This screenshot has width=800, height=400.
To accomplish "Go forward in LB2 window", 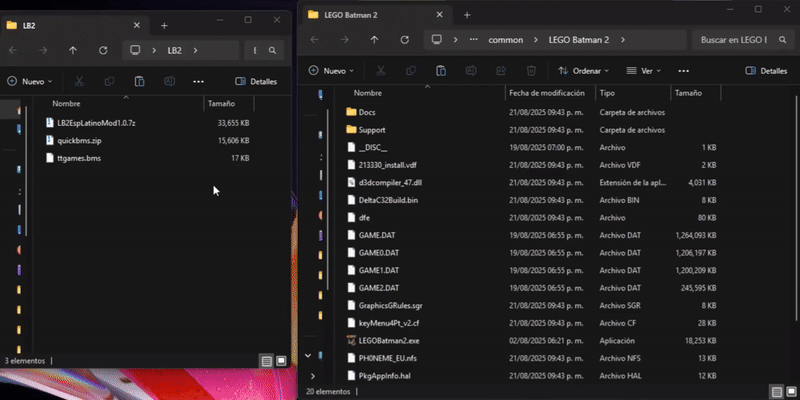I will (43, 51).
